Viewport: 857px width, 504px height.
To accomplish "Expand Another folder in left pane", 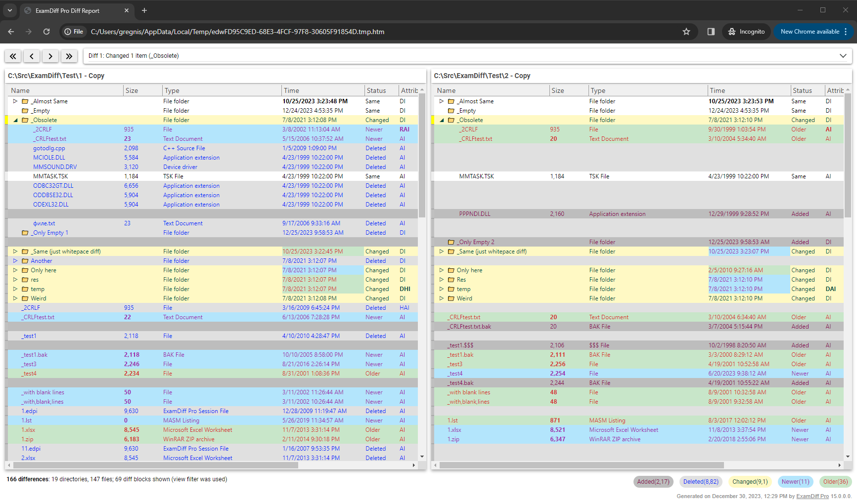I will [x=15, y=261].
